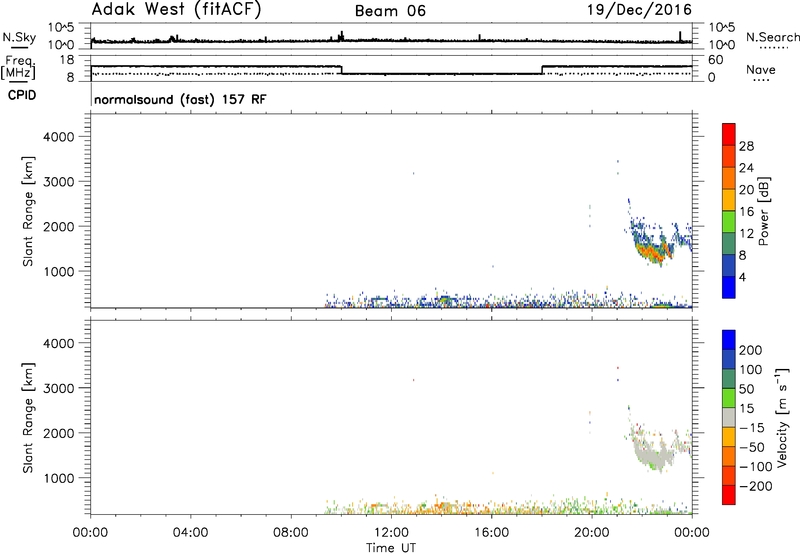Image resolution: width=800 pixels, height=554 pixels.
Task: Click the orange high-power echo cluster near 22:30
Action: (654, 251)
